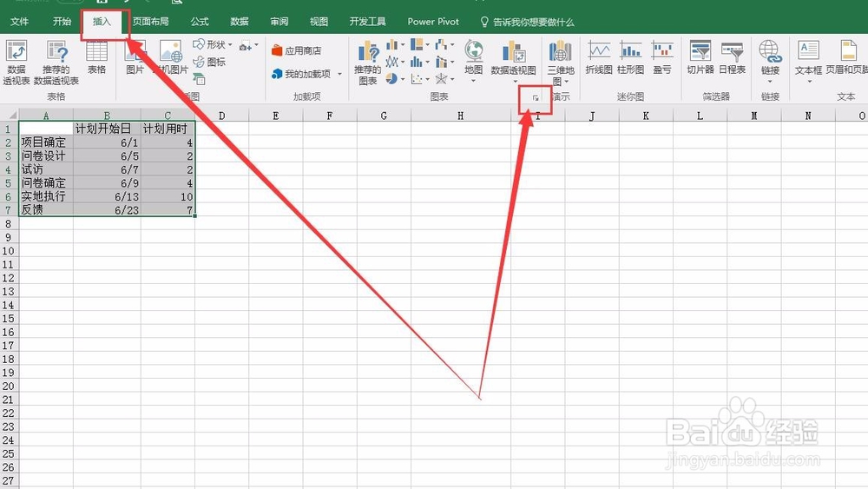868x489 pixels.
Task: Open the Power Pivot tab
Action: 433,22
